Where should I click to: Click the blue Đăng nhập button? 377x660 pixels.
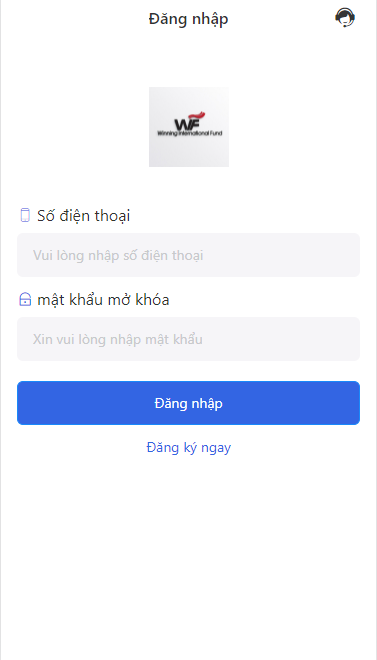pyautogui.click(x=188, y=403)
